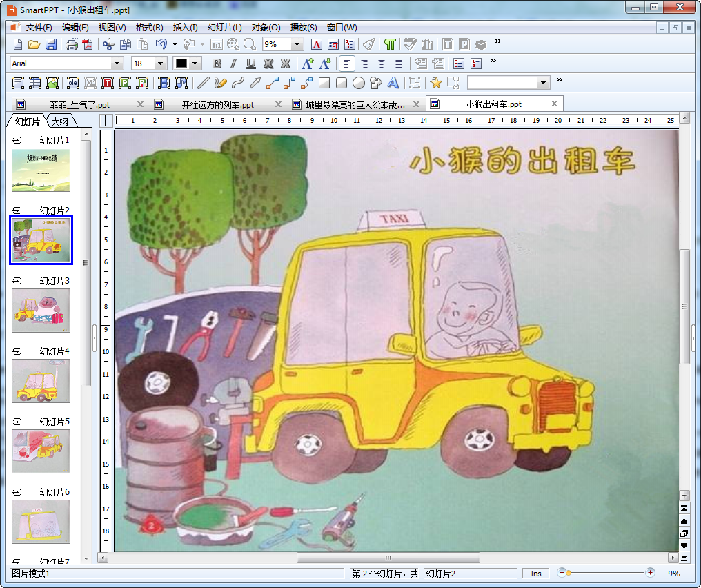This screenshot has width=701, height=588.
Task: Open the 播放(S) menu
Action: coord(304,28)
